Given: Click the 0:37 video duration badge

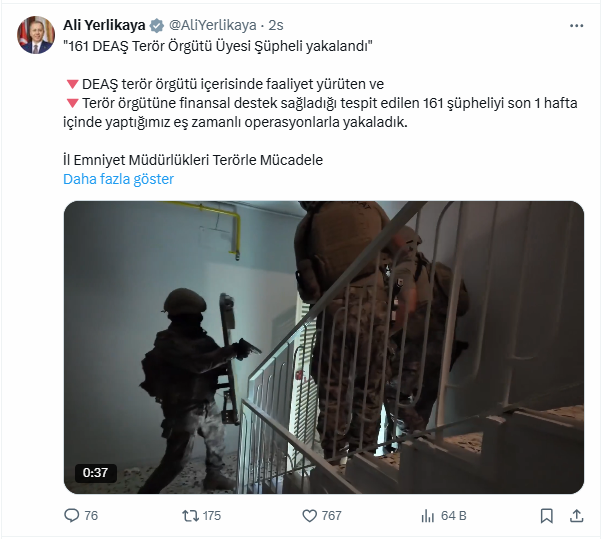Looking at the screenshot, I should (x=95, y=473).
